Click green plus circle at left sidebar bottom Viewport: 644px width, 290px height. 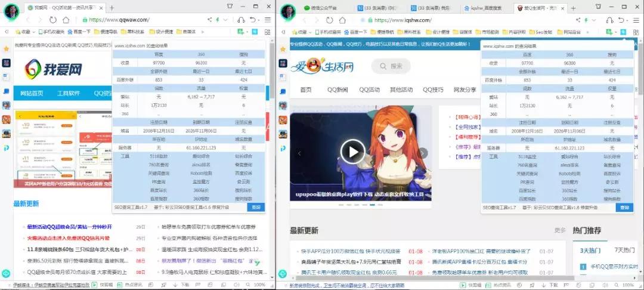[6, 273]
